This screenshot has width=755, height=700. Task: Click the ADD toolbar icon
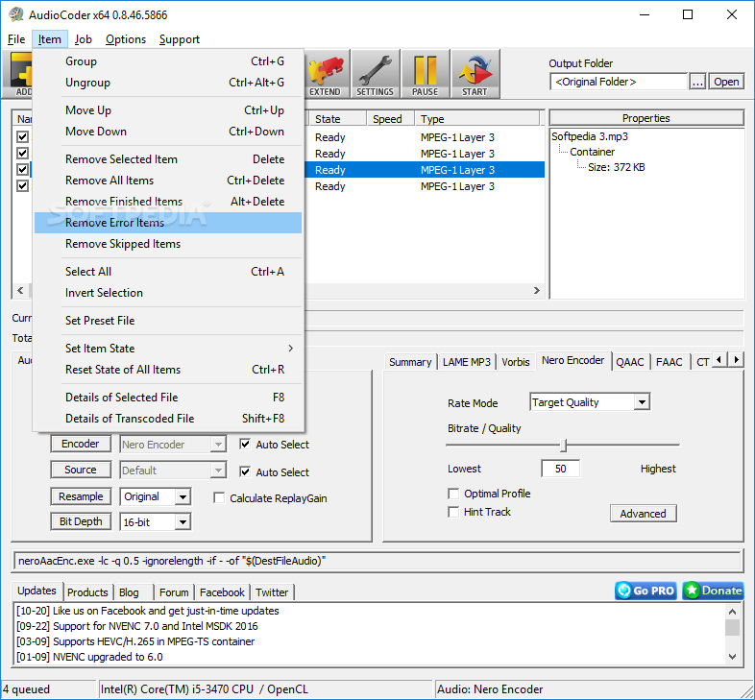click(x=18, y=74)
